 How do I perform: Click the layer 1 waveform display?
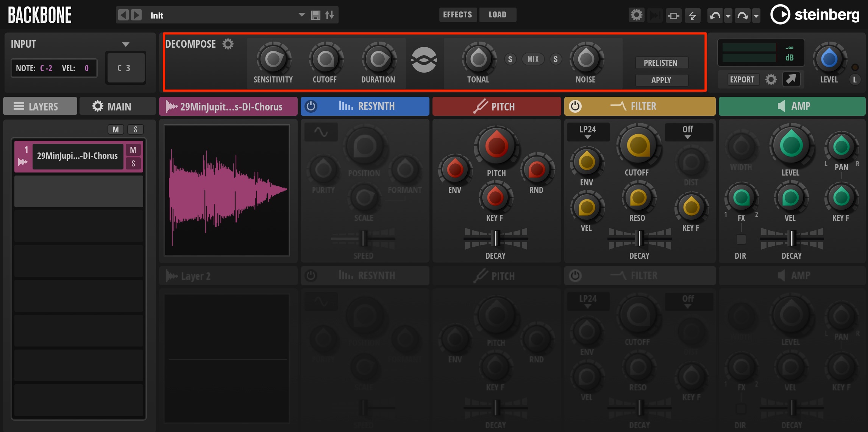point(227,190)
